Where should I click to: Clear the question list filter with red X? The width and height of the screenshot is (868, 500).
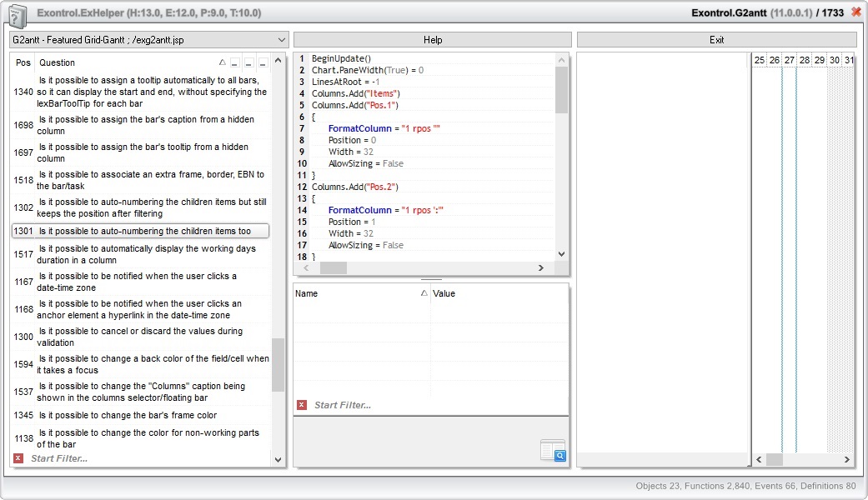[18, 458]
